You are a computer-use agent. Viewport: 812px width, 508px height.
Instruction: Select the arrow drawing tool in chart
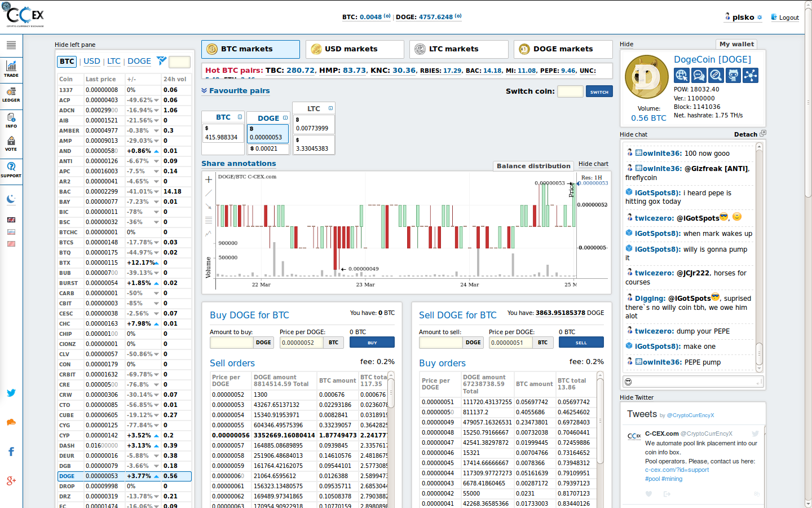click(209, 207)
